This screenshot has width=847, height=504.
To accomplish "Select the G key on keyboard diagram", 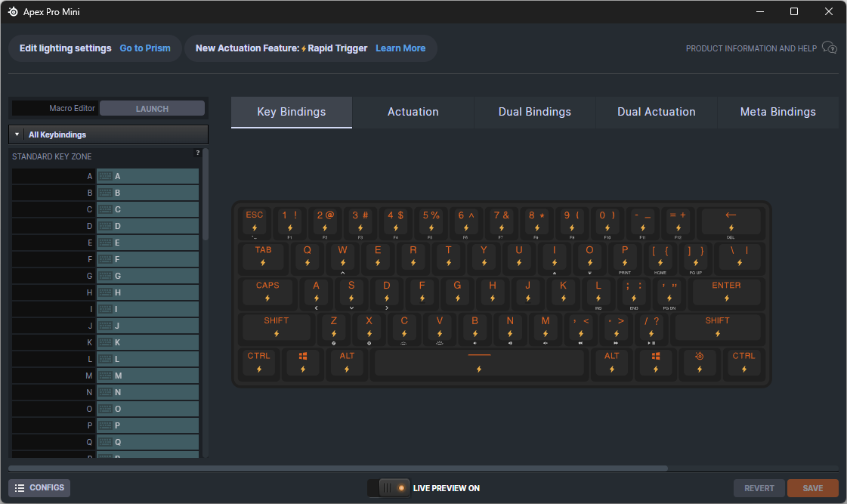I will (x=458, y=293).
